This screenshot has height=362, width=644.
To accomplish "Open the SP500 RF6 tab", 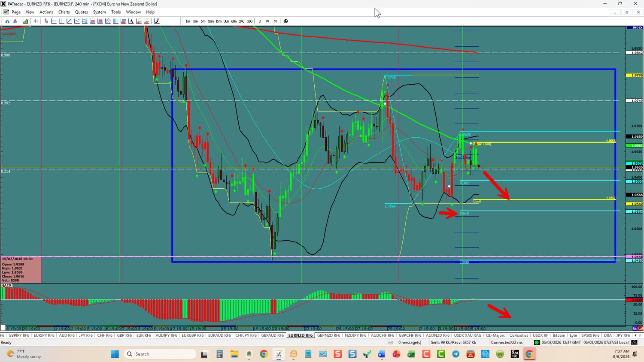I will [x=590, y=335].
